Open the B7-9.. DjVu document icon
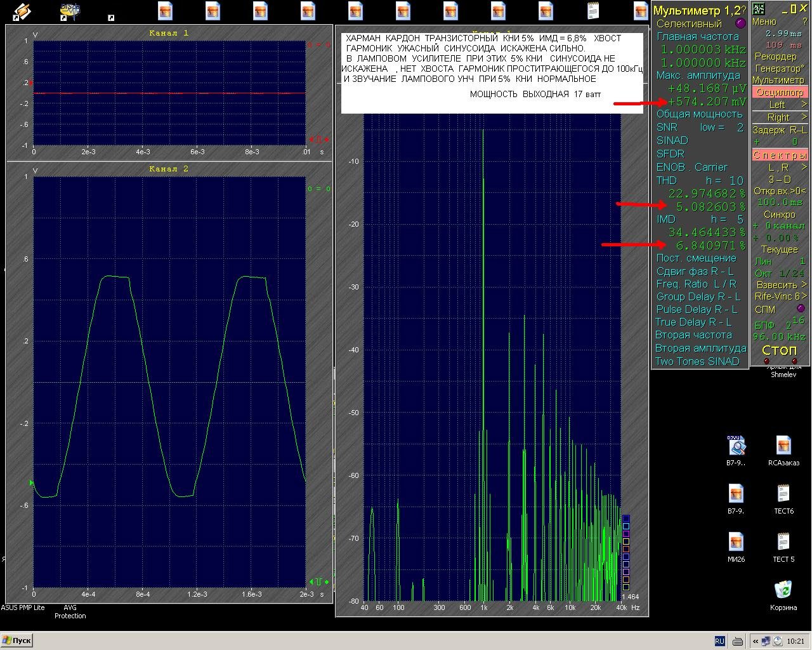Image resolution: width=812 pixels, height=650 pixels. [737, 446]
